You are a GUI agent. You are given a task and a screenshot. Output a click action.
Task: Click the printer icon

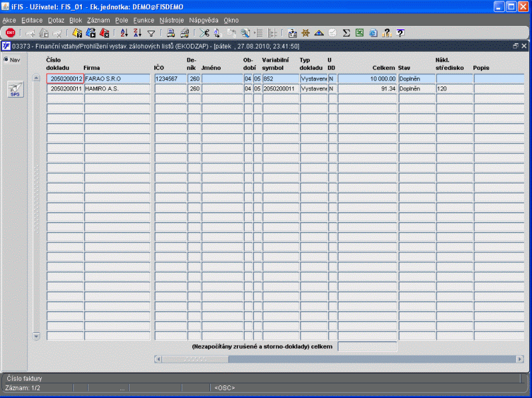tap(171, 33)
